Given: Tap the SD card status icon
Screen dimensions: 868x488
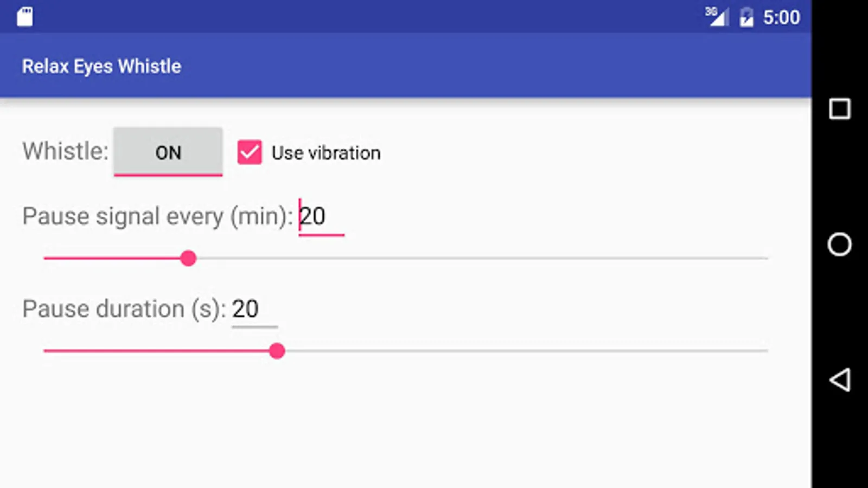Looking at the screenshot, I should pos(25,17).
